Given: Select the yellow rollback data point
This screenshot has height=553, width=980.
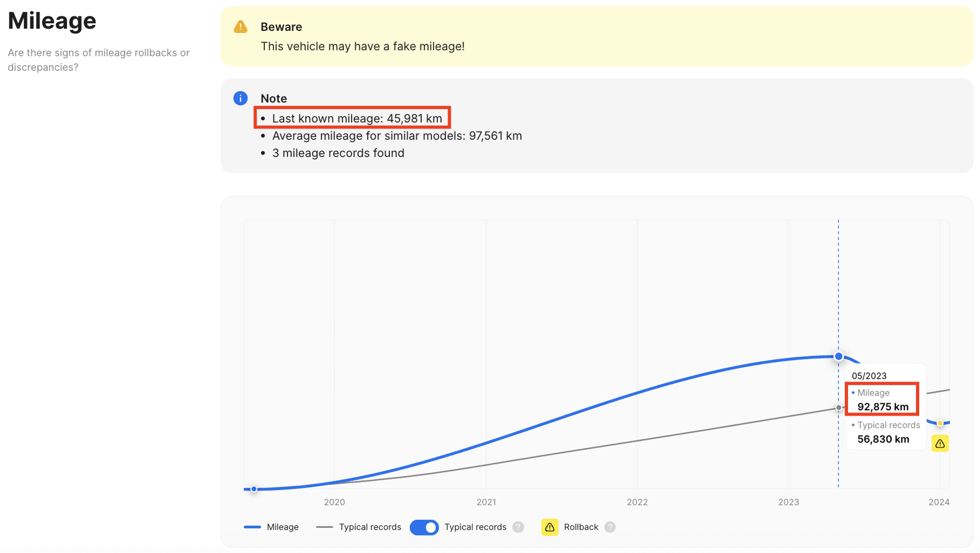Looking at the screenshot, I should pyautogui.click(x=940, y=423).
